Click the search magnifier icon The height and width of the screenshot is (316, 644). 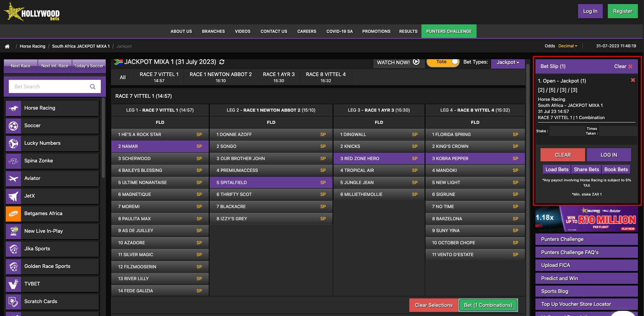pyautogui.click(x=92, y=87)
